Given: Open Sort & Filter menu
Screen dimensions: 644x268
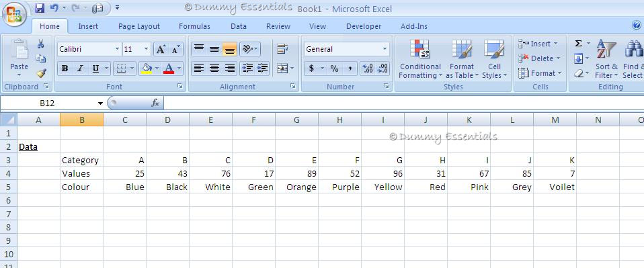Looking at the screenshot, I should pos(606,59).
